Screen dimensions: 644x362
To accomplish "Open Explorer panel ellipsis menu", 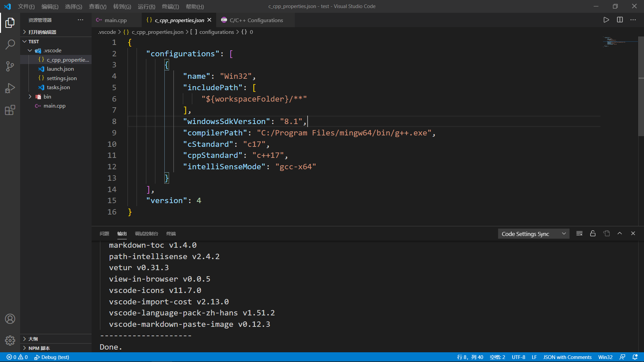I will coord(80,20).
